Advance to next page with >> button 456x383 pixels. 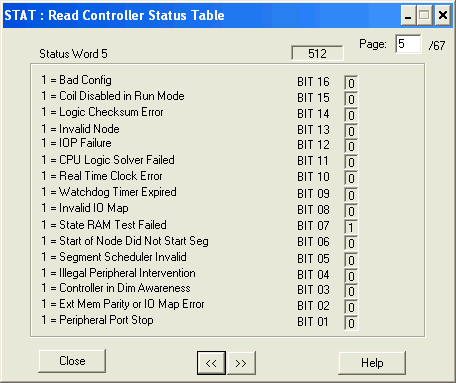[241, 363]
